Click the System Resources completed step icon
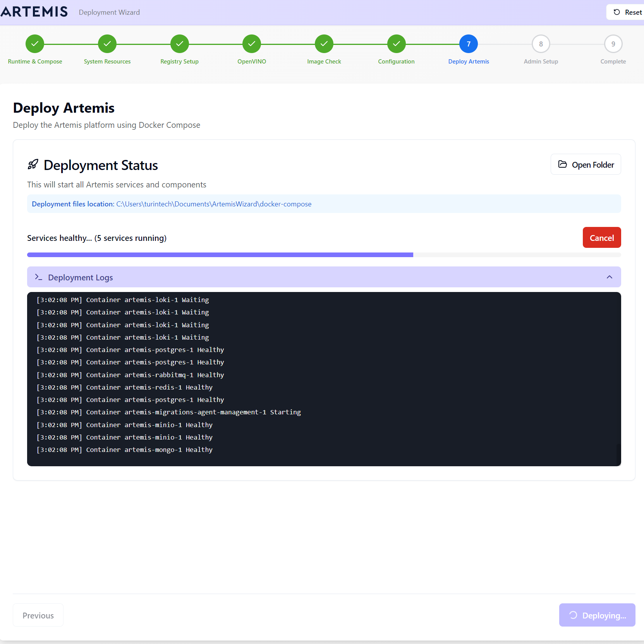This screenshot has width=644, height=644. [x=107, y=44]
